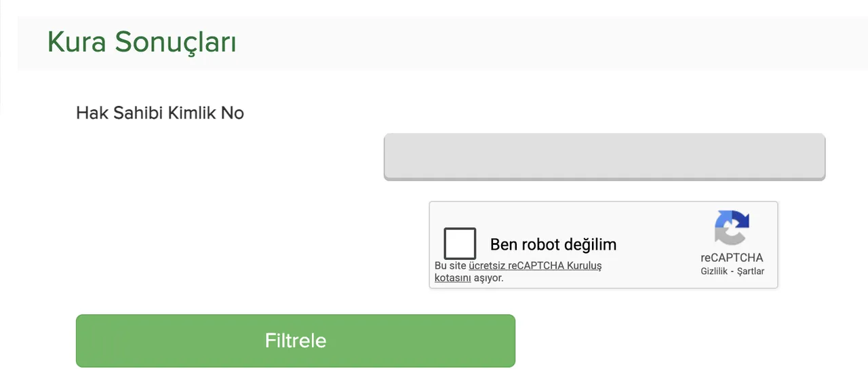The width and height of the screenshot is (868, 382).
Task: Click the "Hak Sahibi Kimlik No" label
Action: pyautogui.click(x=160, y=113)
